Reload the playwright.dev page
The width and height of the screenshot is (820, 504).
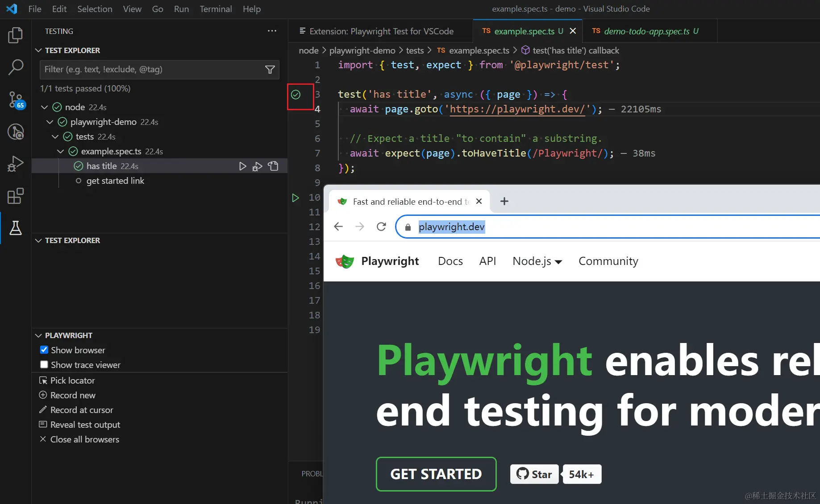[381, 227]
